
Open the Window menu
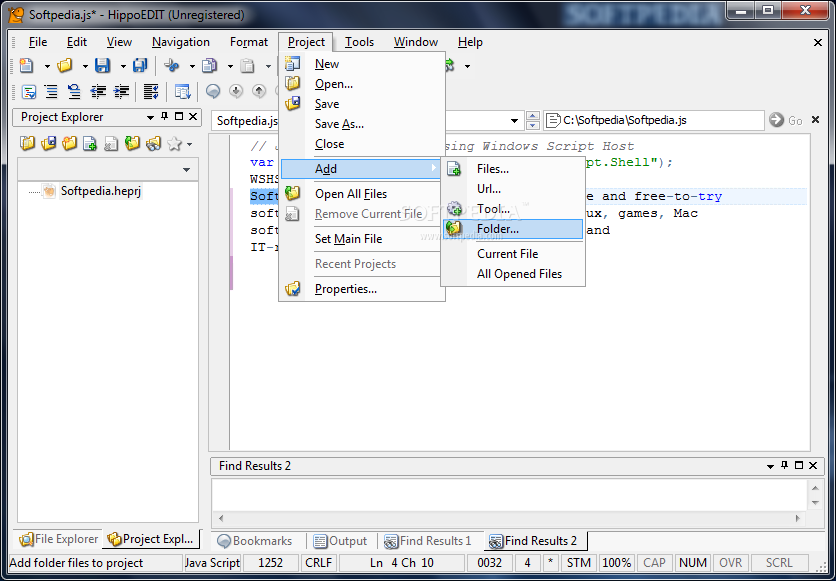pyautogui.click(x=415, y=42)
